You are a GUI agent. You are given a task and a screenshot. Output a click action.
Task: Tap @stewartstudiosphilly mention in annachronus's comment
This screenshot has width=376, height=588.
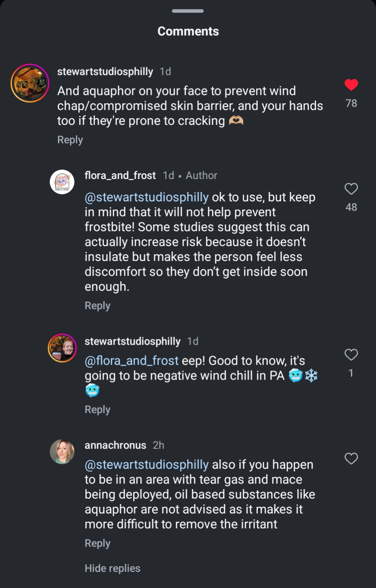[x=147, y=465]
